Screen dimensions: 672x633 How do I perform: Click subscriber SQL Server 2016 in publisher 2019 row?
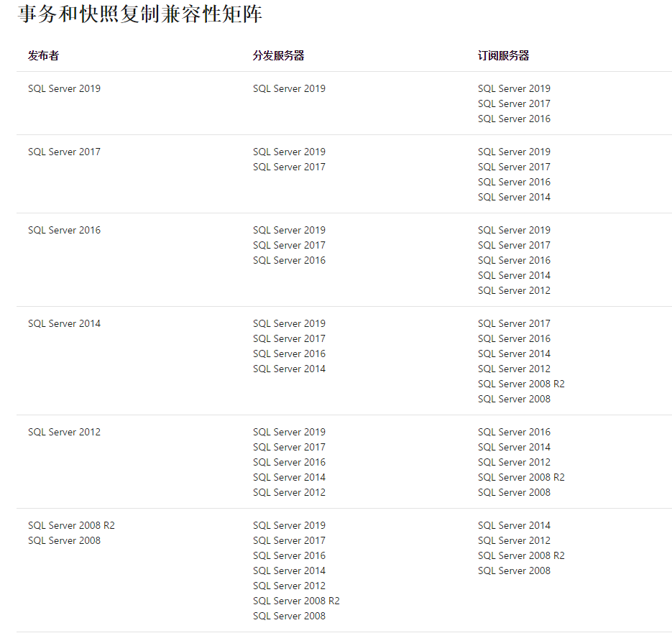(515, 119)
